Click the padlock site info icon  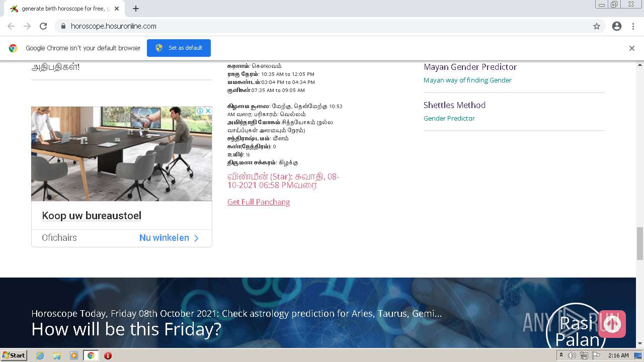tap(63, 26)
